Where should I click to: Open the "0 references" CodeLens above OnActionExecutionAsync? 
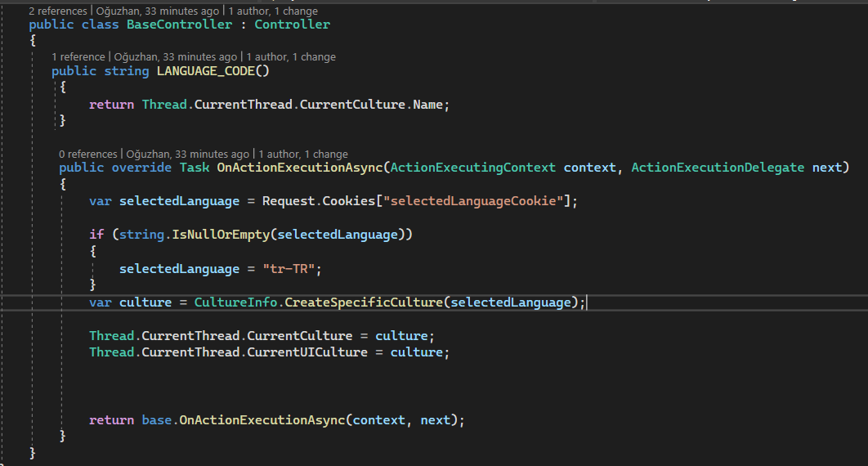88,155
